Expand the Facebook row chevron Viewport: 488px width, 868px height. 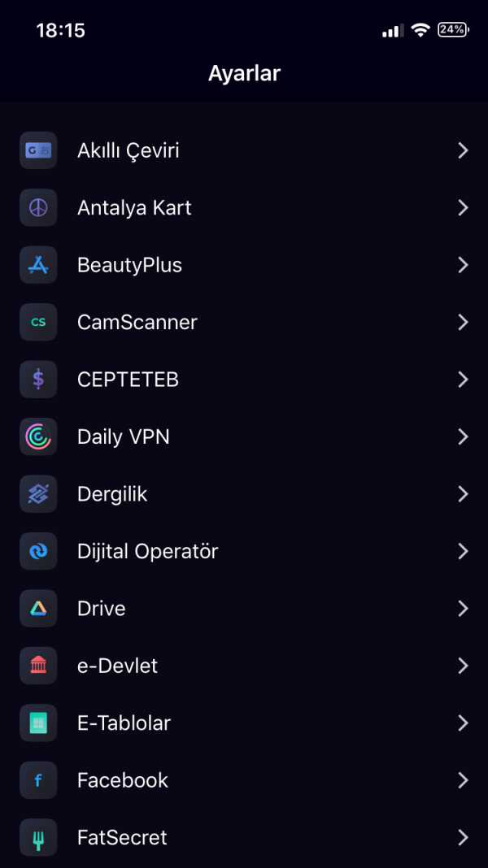463,780
